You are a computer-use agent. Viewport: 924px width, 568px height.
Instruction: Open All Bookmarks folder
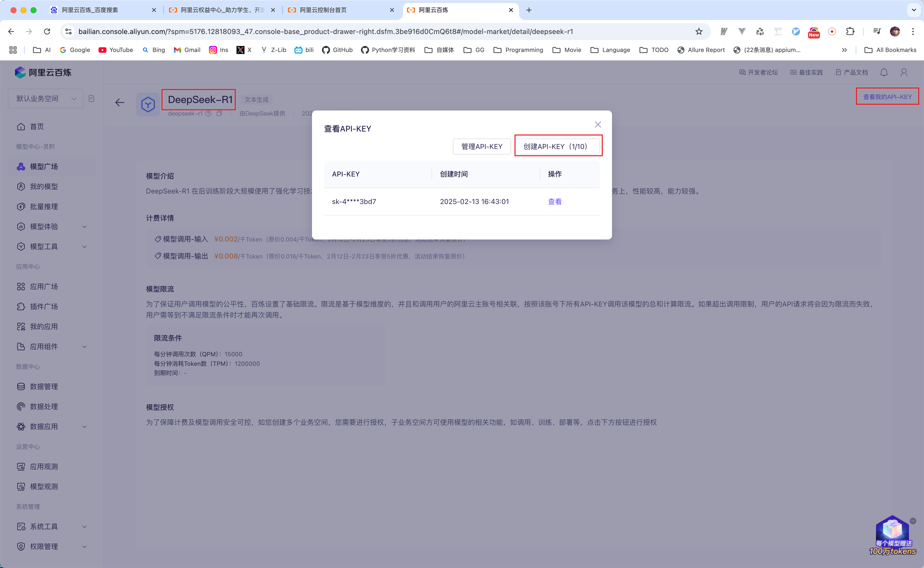pyautogui.click(x=890, y=50)
